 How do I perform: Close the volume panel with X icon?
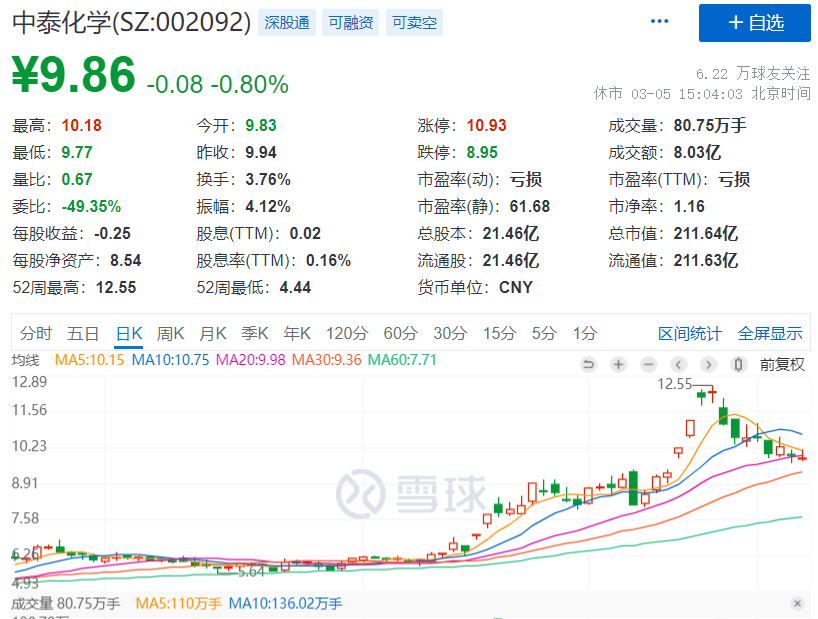pyautogui.click(x=797, y=603)
